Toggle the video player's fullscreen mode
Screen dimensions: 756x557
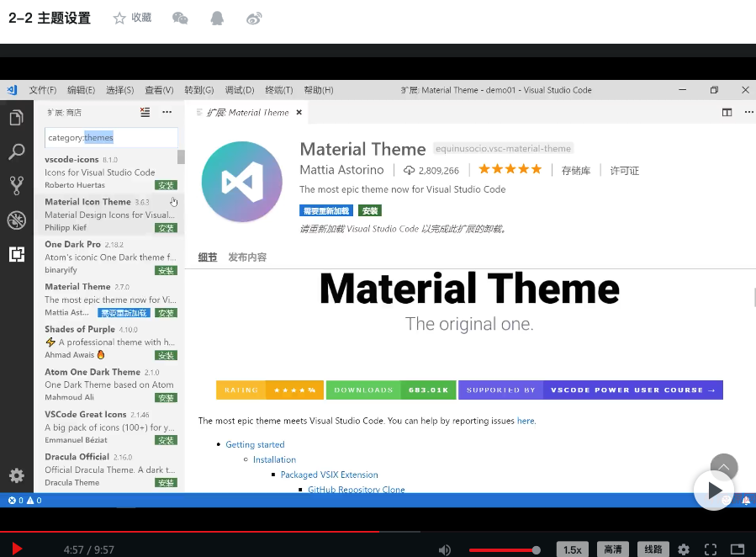pyautogui.click(x=711, y=549)
